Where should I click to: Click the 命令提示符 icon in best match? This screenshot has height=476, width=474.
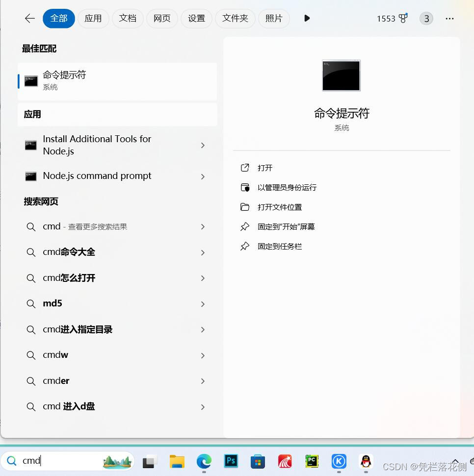point(31,81)
